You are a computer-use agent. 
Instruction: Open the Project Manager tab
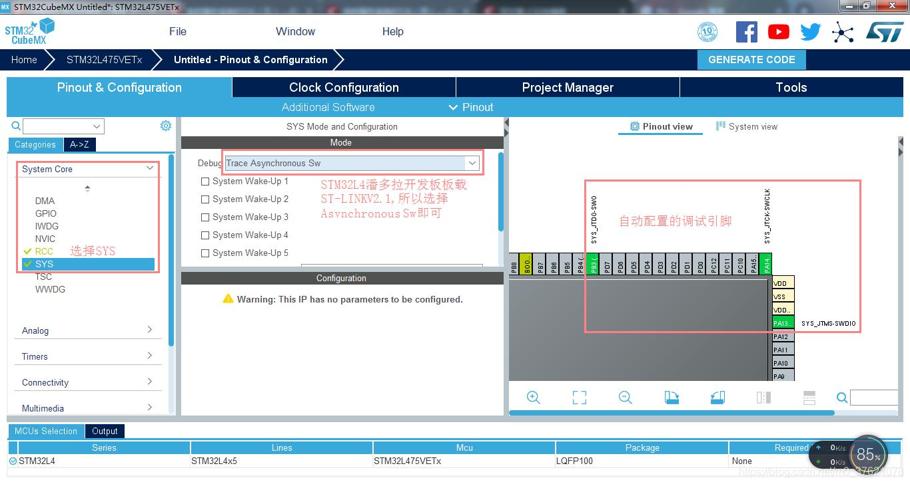pos(568,88)
